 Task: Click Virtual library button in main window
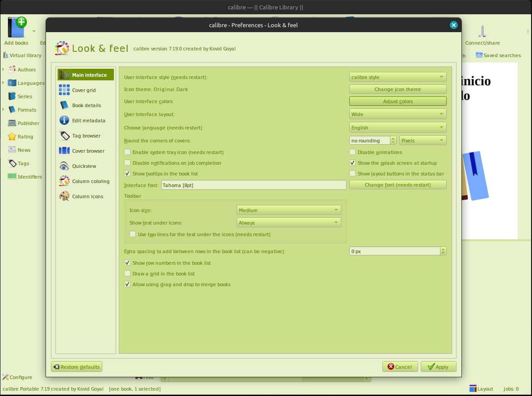(22, 55)
